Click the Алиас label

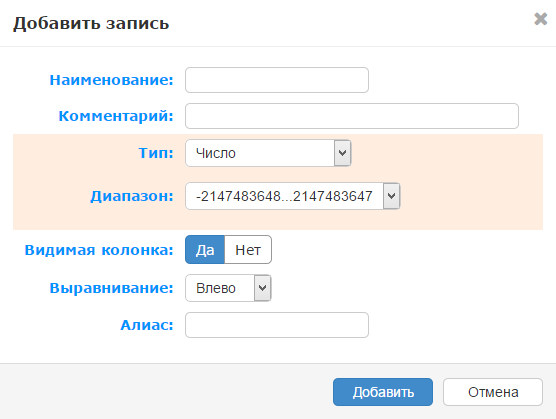147,325
